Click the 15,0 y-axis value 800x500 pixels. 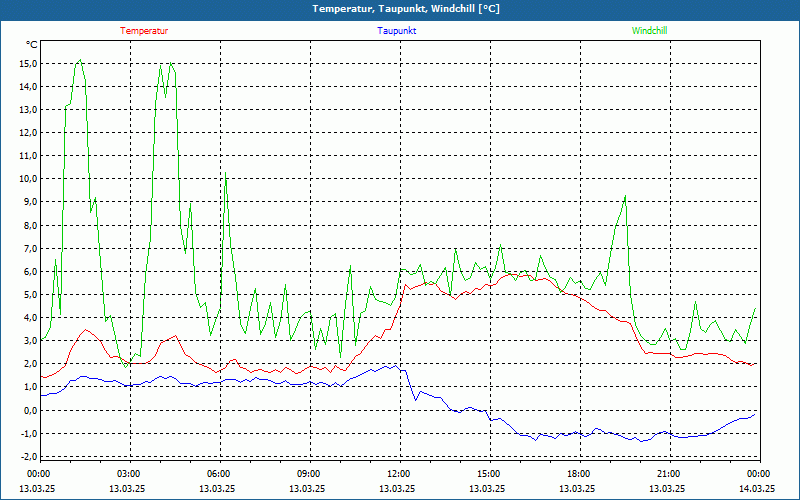[28, 64]
